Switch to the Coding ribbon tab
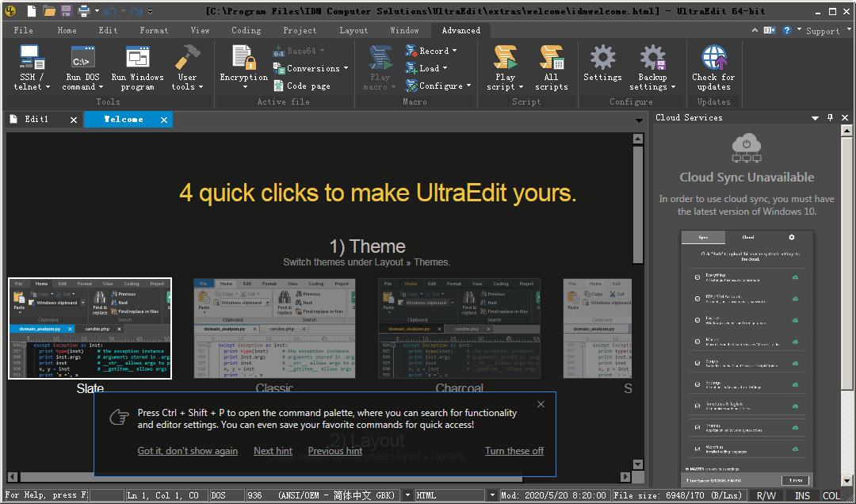 [x=246, y=31]
